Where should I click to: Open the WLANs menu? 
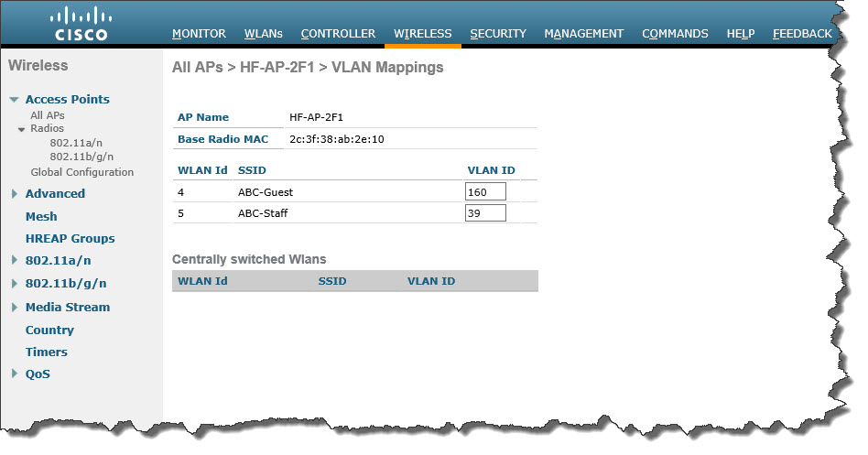[x=264, y=34]
